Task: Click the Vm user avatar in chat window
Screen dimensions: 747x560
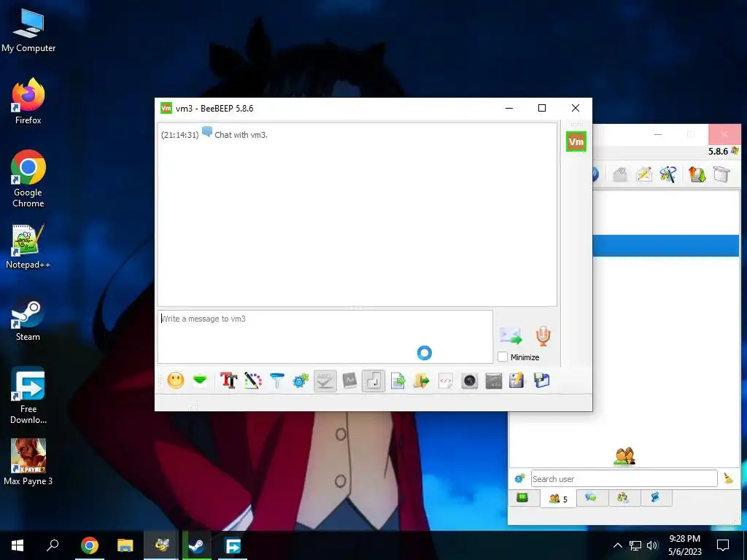Action: tap(576, 141)
